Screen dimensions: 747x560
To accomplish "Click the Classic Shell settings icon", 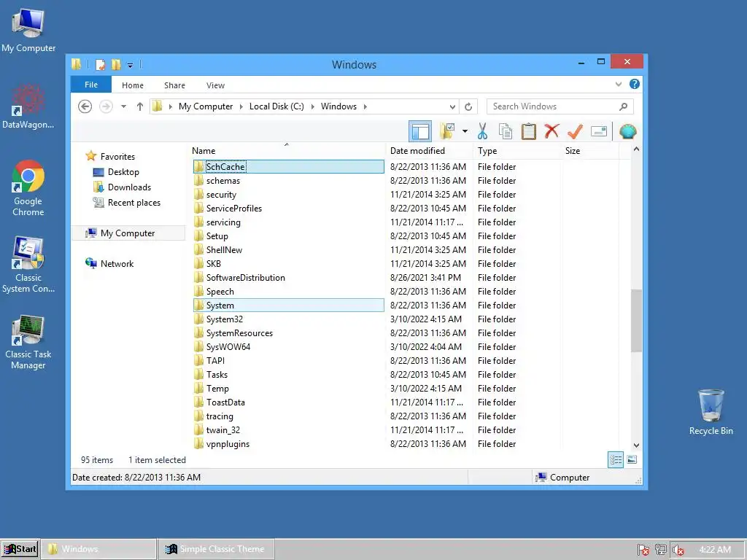I will tap(628, 131).
